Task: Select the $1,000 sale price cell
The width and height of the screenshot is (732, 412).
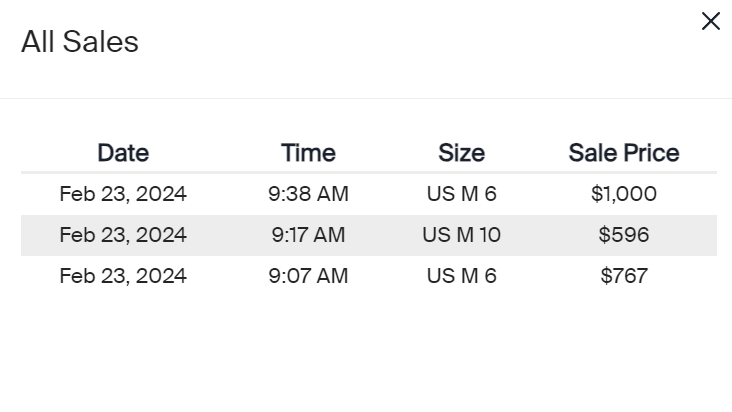Action: [x=624, y=194]
